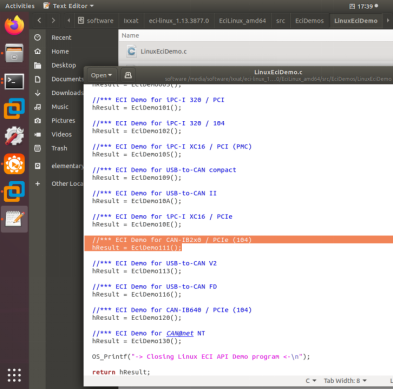
Task: Open Firefox from the dock
Action: click(x=14, y=25)
